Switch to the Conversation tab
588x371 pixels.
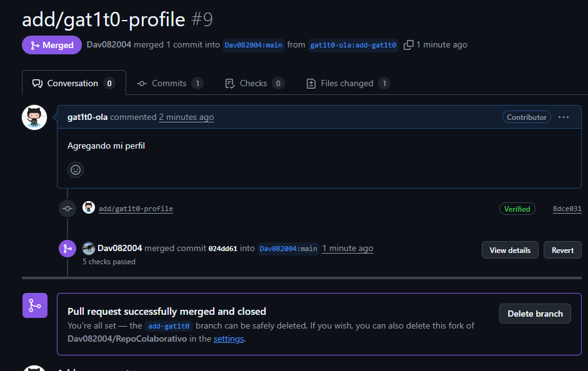coord(74,83)
